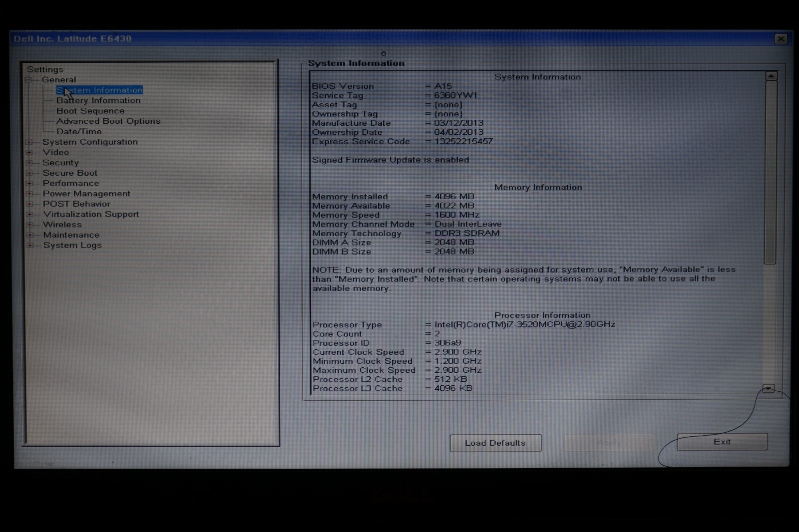Image resolution: width=799 pixels, height=532 pixels.
Task: Select the Performance category label
Action: click(70, 183)
